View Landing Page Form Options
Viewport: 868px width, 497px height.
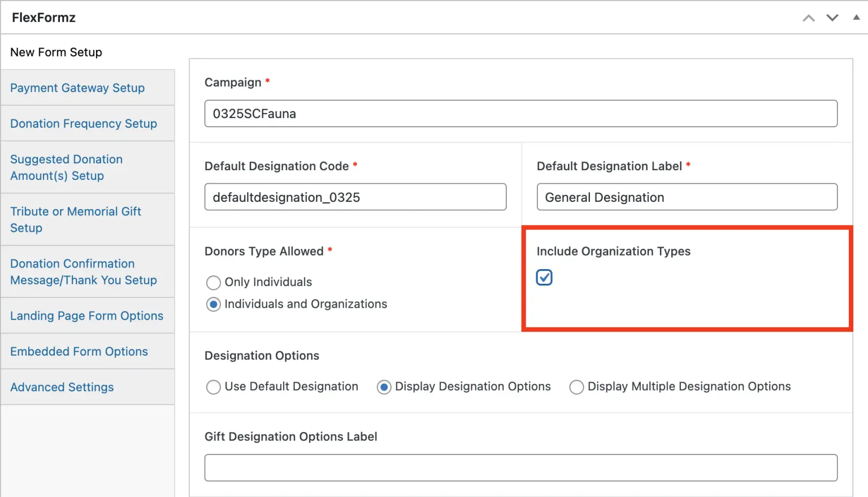pyautogui.click(x=86, y=316)
